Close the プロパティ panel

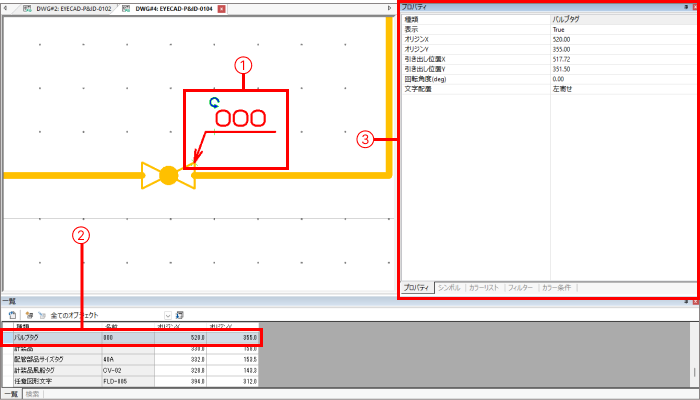point(694,7)
